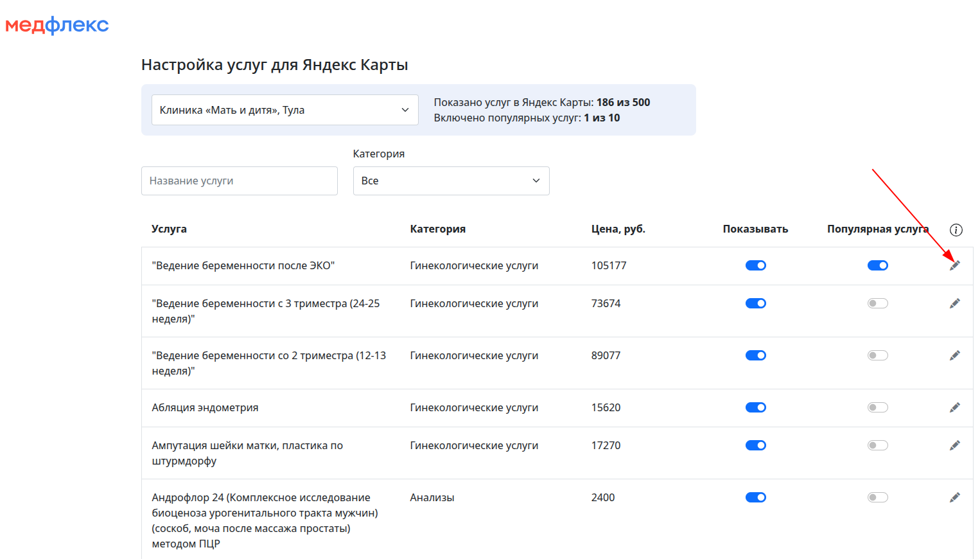This screenshot has width=980, height=559.
Task: Turn off popular flag for ЭКО pregnancy service
Action: point(877,265)
